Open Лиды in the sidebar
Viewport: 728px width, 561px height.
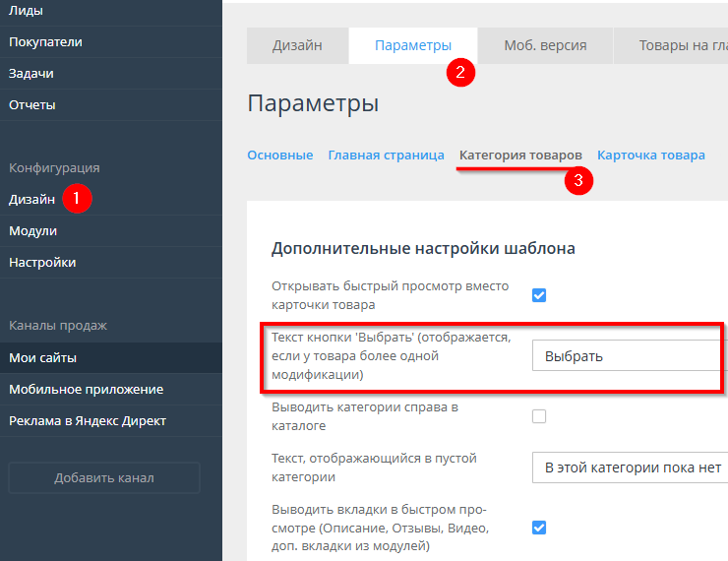27,11
